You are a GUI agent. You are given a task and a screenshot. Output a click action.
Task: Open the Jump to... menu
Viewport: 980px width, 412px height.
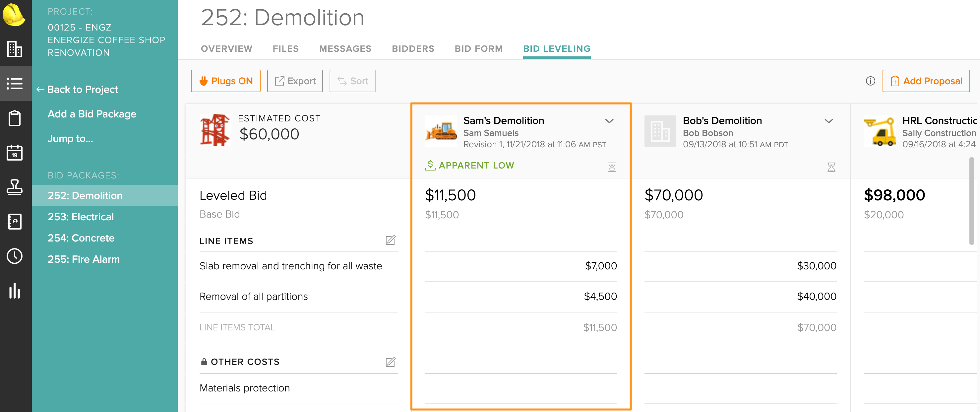tap(70, 139)
